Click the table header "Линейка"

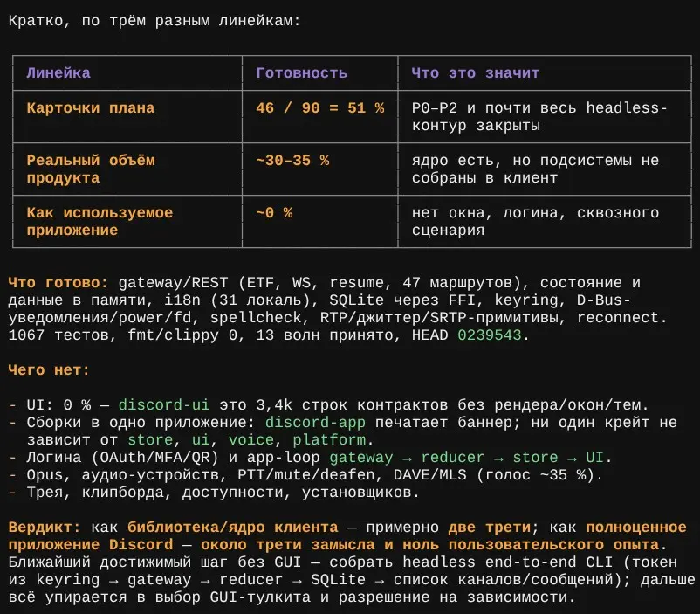(58, 72)
